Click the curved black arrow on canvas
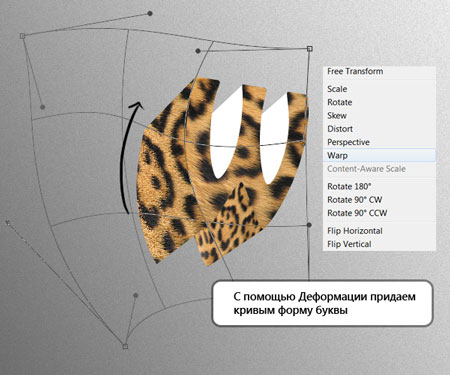The image size is (450, 375). (x=129, y=157)
